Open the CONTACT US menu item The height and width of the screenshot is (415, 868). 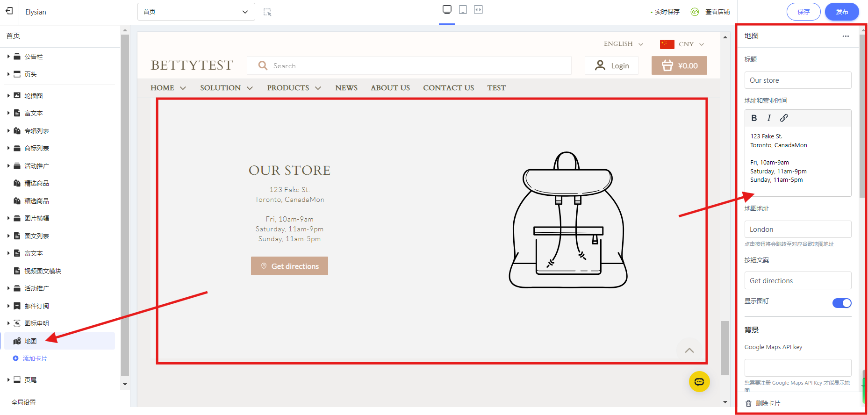(448, 88)
